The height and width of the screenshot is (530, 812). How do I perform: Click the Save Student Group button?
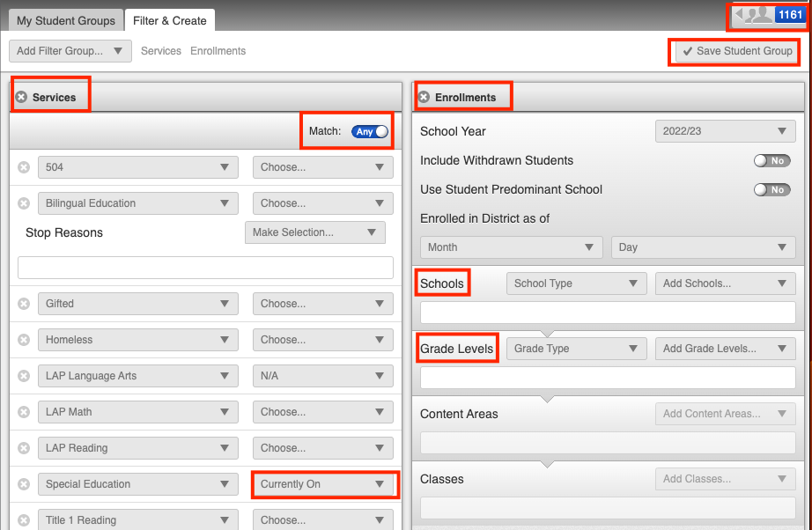(733, 51)
